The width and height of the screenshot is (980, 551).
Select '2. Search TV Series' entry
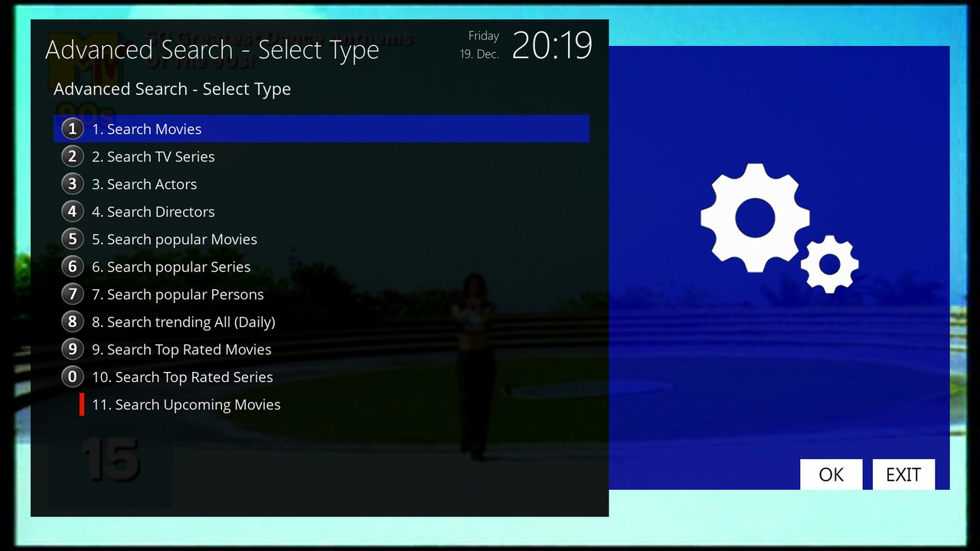pyautogui.click(x=322, y=156)
